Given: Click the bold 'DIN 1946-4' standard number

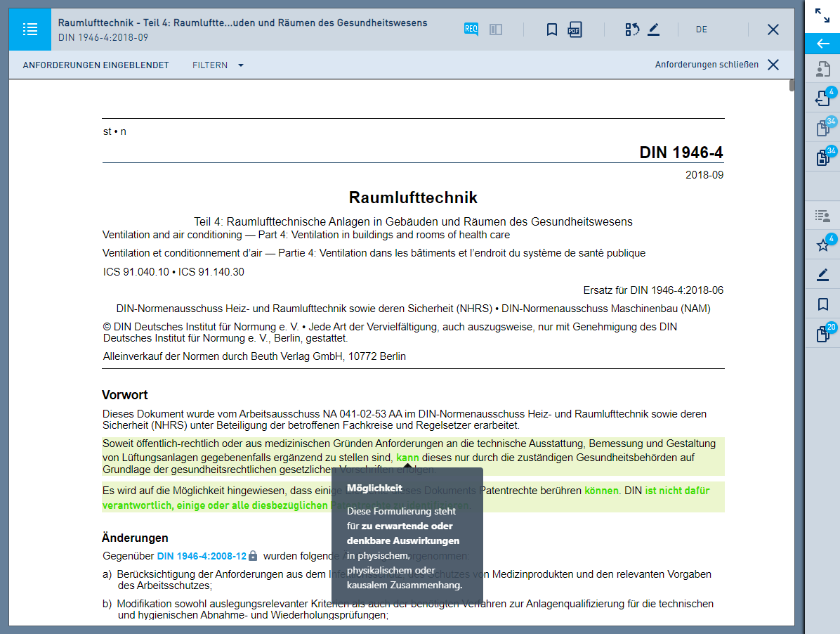Looking at the screenshot, I should point(681,153).
